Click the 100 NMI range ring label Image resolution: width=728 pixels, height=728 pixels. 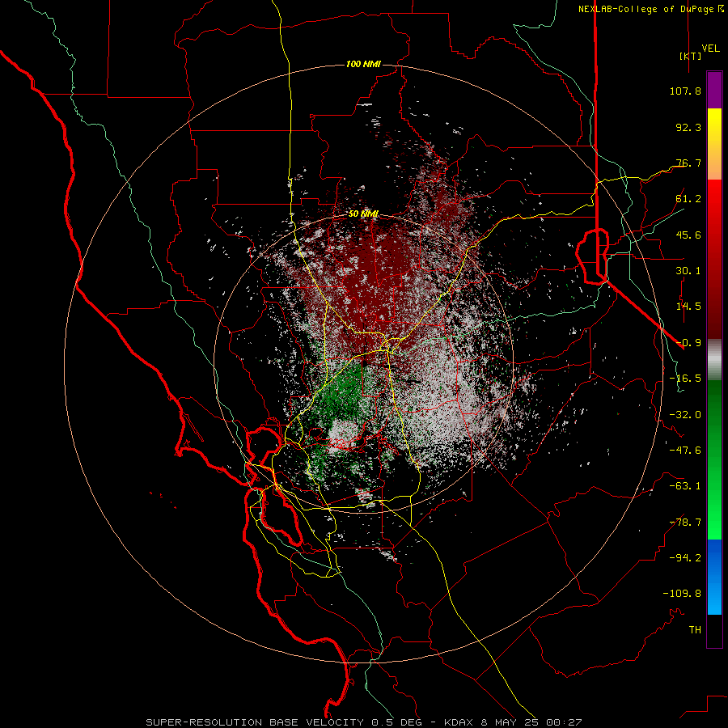click(x=363, y=64)
